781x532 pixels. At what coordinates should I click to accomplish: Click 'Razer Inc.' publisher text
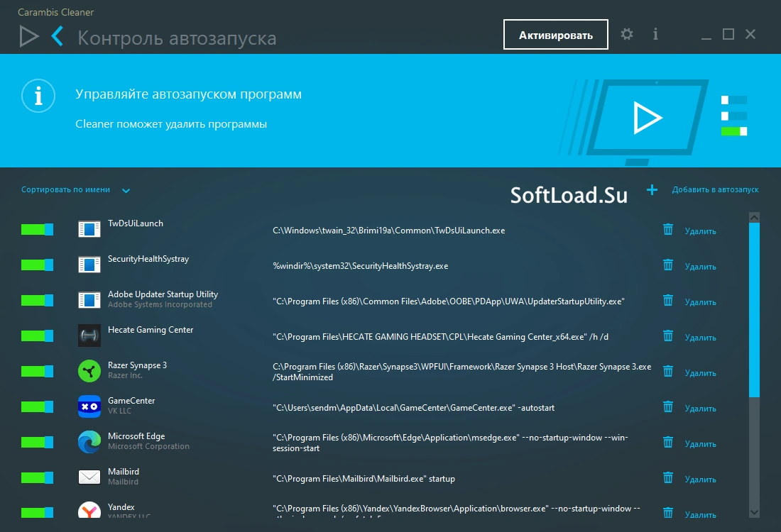click(125, 376)
